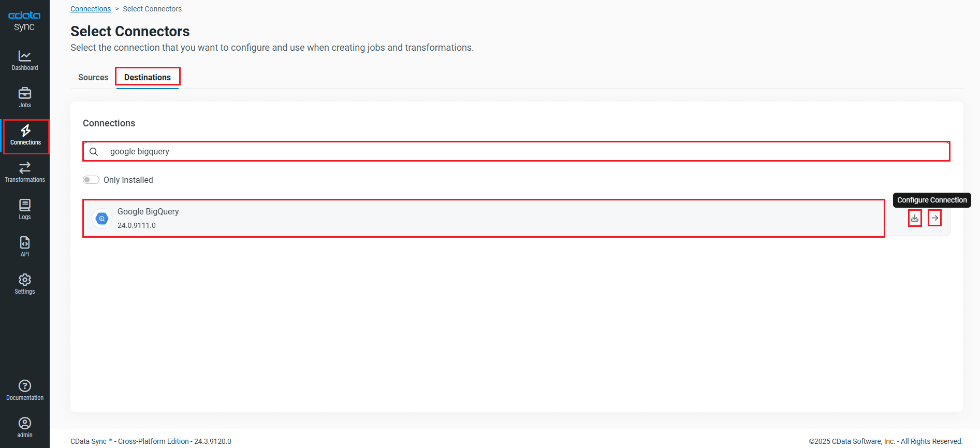This screenshot has height=448, width=980.
Task: Click the search magnifier icon
Action: click(94, 151)
